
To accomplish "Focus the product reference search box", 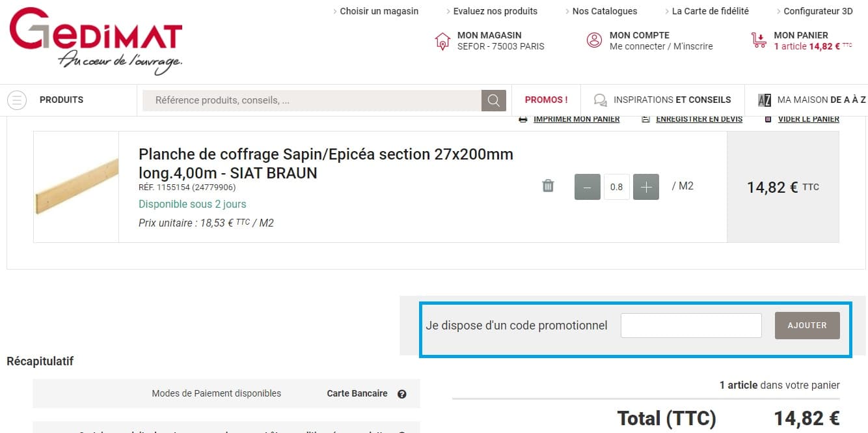I will point(312,100).
